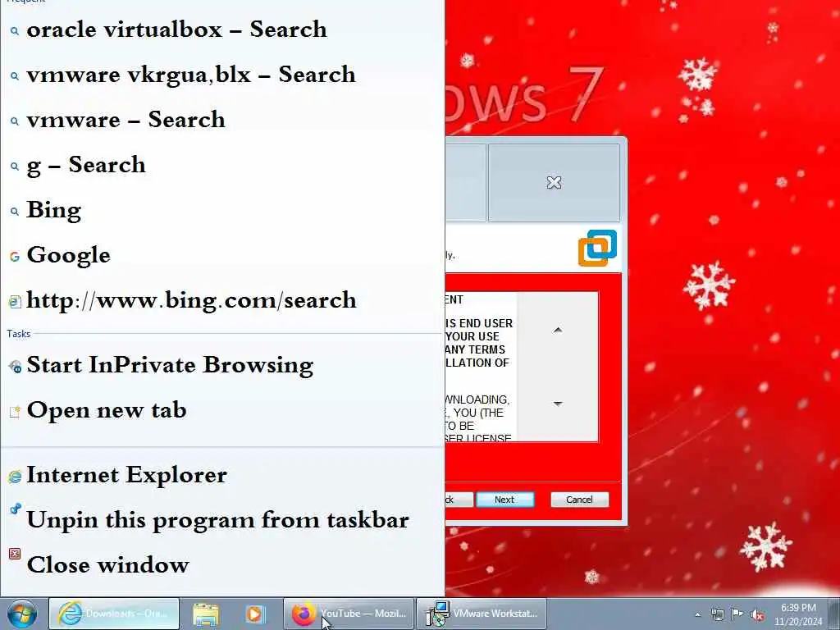Screen dimensions: 840x630
Task: Click the InPrivate Browsing icon
Action: pyautogui.click(x=15, y=367)
